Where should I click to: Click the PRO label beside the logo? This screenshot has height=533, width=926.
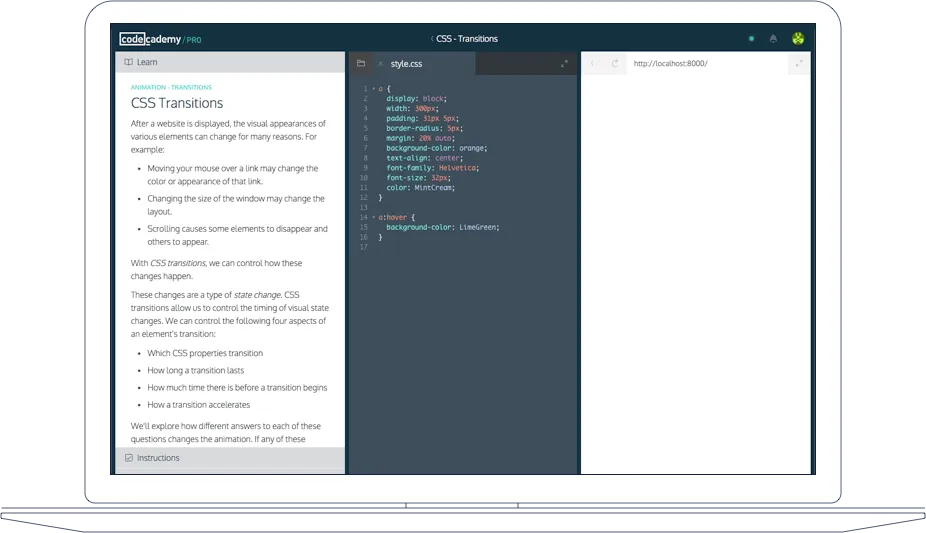click(194, 40)
